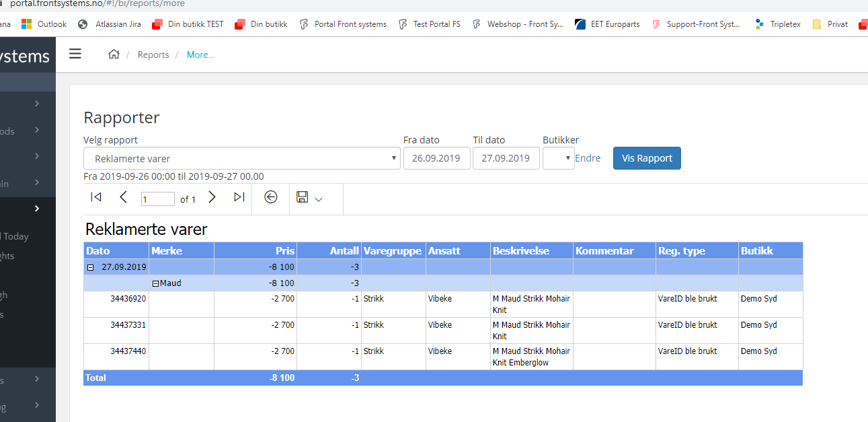Image resolution: width=868 pixels, height=422 pixels.
Task: Click the Beskrivelse column header
Action: (532, 250)
